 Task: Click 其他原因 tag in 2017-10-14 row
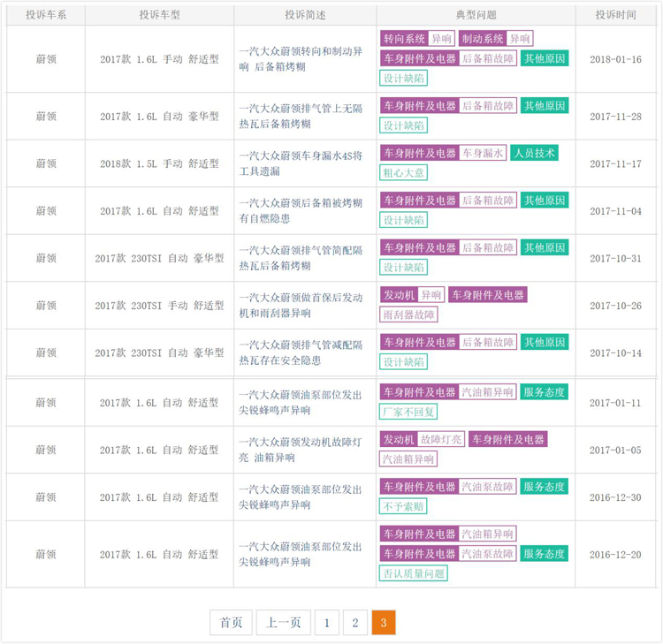[x=545, y=342]
